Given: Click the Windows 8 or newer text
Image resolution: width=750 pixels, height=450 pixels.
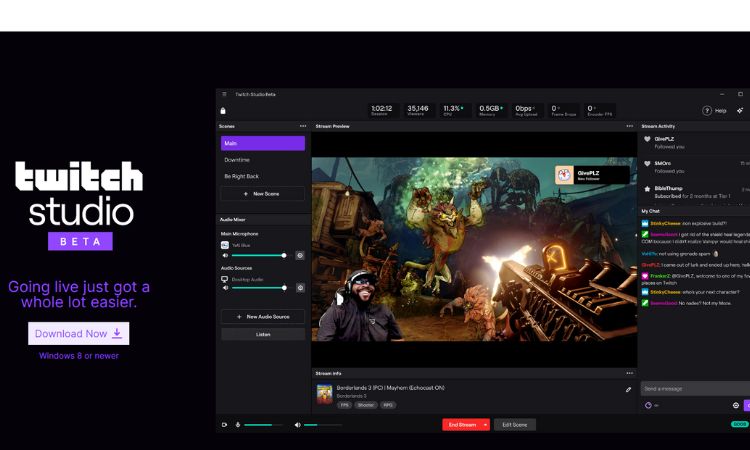Looking at the screenshot, I should coord(79,356).
